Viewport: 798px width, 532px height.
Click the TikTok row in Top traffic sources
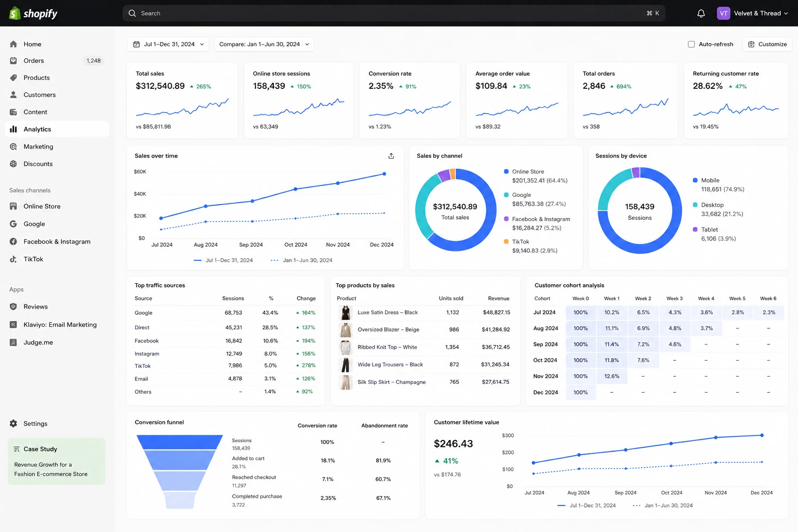[x=225, y=366]
